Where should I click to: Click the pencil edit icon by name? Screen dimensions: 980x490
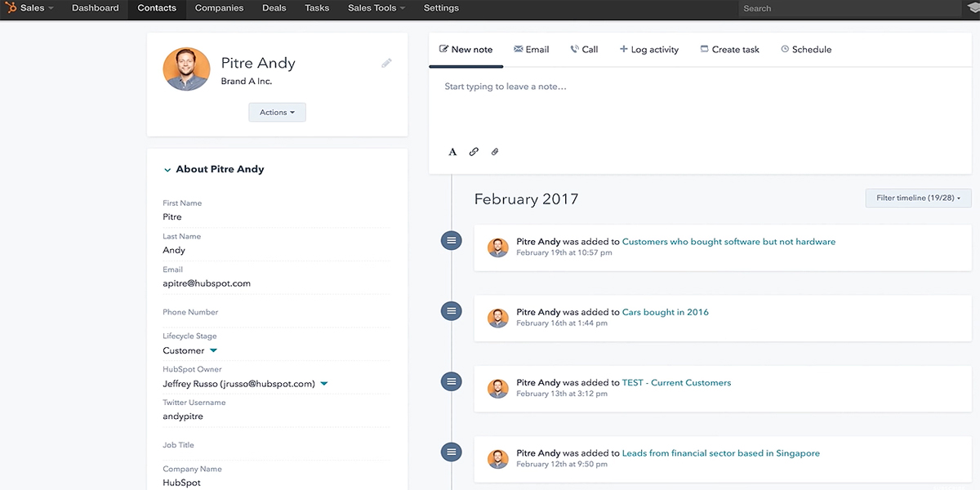(386, 63)
